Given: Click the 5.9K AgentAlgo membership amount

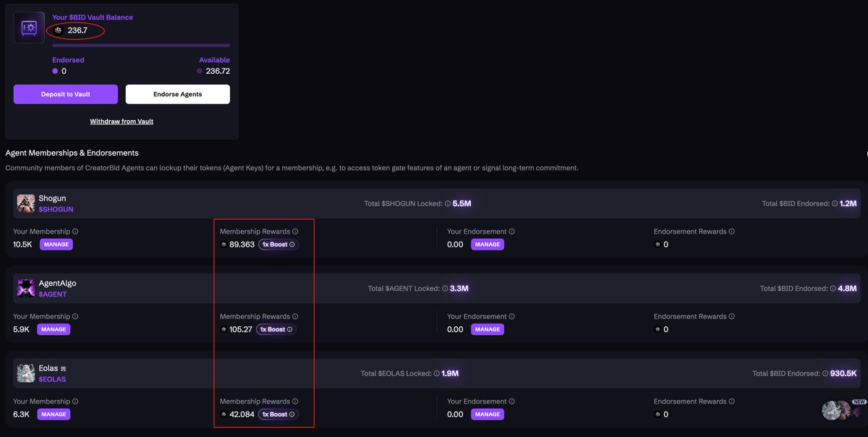Looking at the screenshot, I should click(21, 329).
